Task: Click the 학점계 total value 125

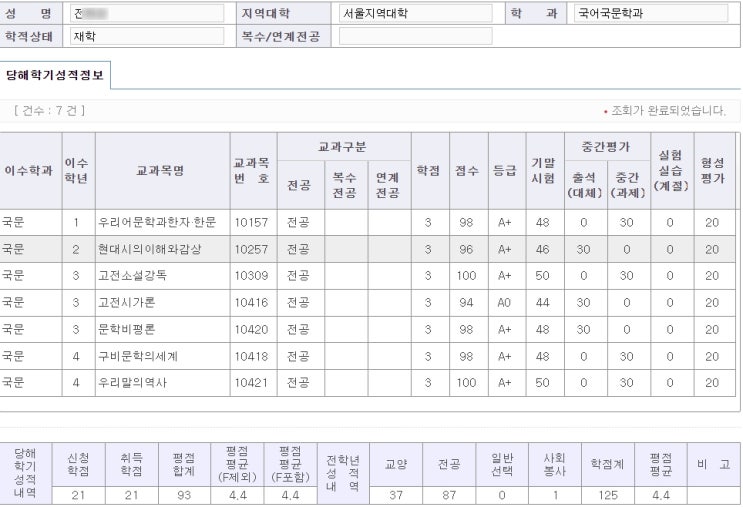Action: (x=608, y=495)
